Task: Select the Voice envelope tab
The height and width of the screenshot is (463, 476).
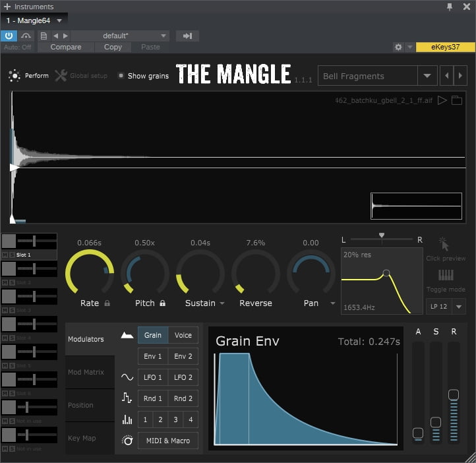Action: tap(183, 335)
